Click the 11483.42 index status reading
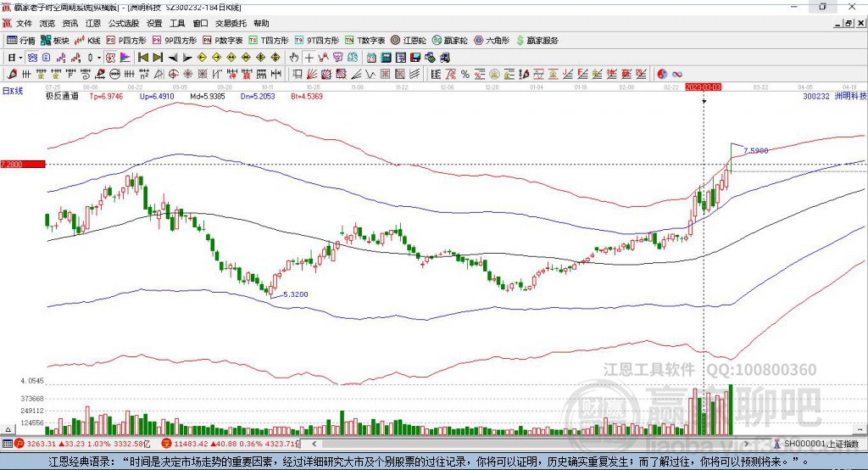 [x=191, y=444]
